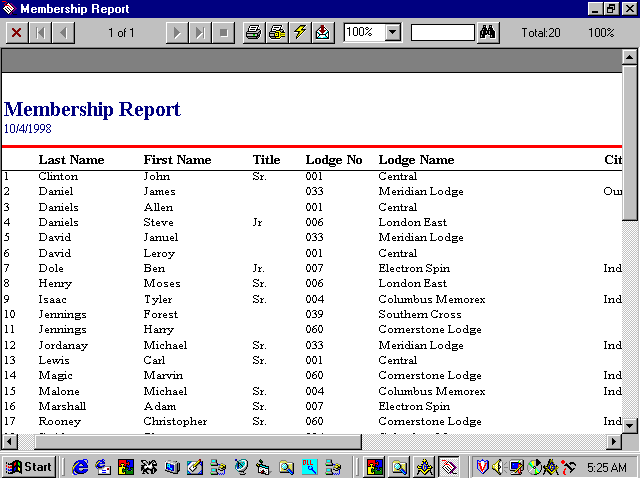Search text with the binoculars icon
This screenshot has width=640, height=478.
489,33
